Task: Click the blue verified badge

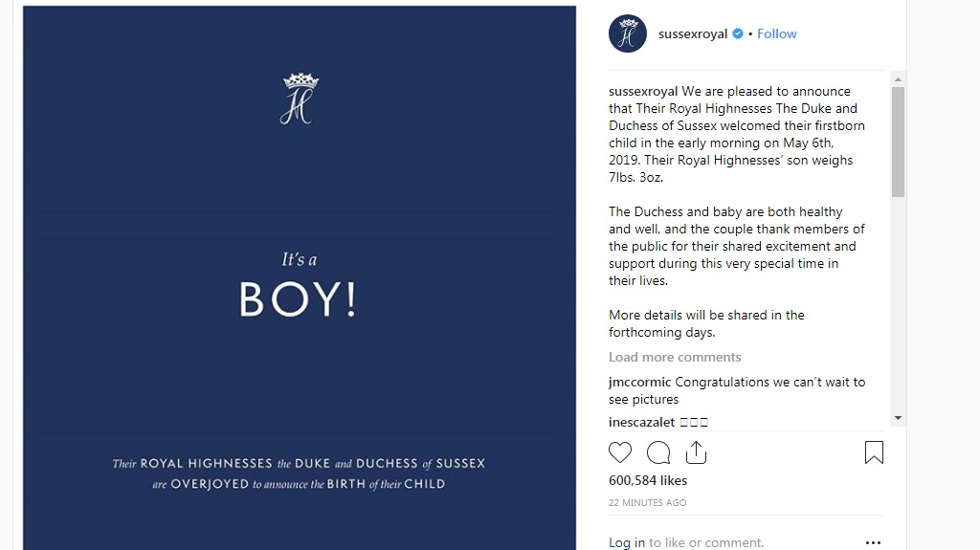Action: coord(738,33)
